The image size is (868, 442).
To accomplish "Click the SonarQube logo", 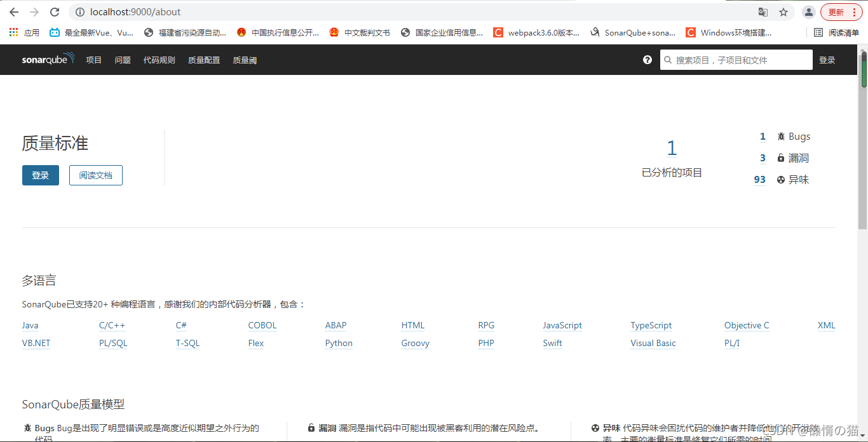I will [48, 59].
